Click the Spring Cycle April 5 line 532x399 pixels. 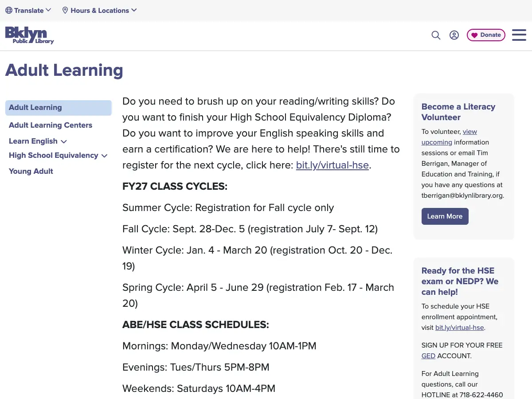coord(258,295)
